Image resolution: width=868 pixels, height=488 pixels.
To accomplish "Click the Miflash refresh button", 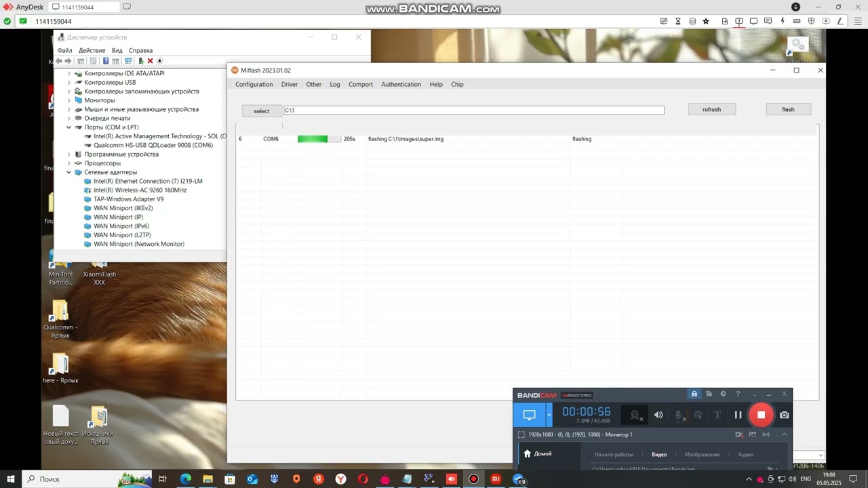I will [711, 109].
